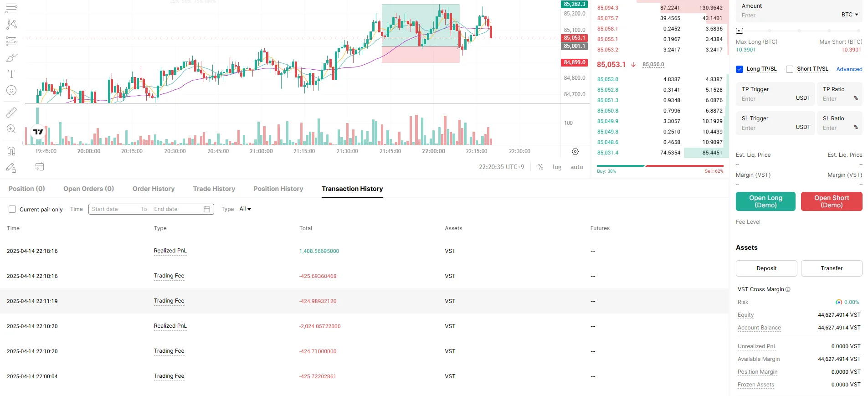The width and height of the screenshot is (868, 396).
Task: Click the Transfer button
Action: tap(832, 268)
